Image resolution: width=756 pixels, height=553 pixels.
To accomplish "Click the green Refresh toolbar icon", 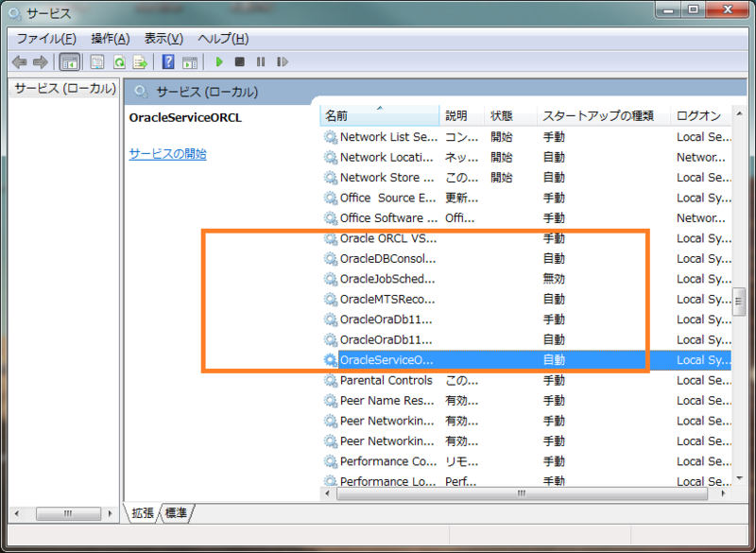I will coord(119,62).
